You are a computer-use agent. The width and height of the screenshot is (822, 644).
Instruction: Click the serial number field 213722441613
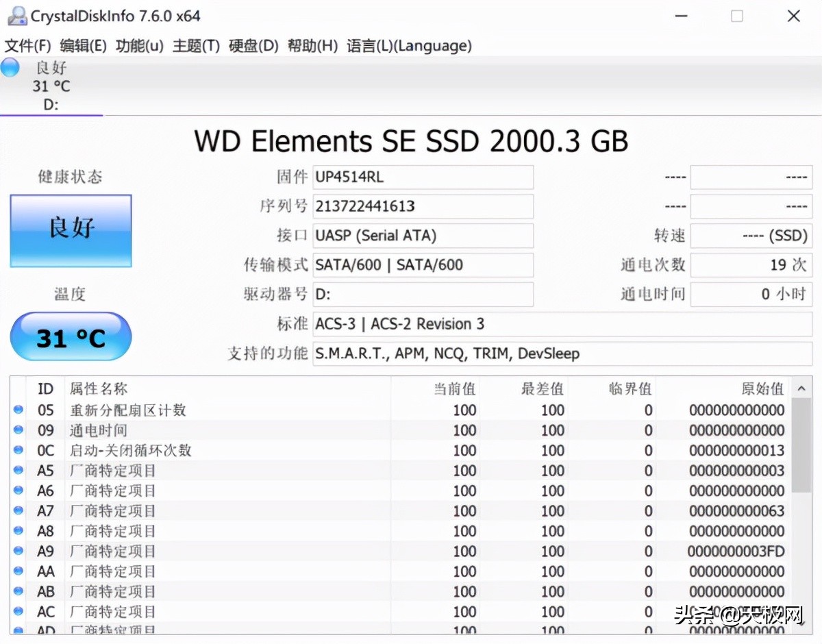click(x=423, y=206)
